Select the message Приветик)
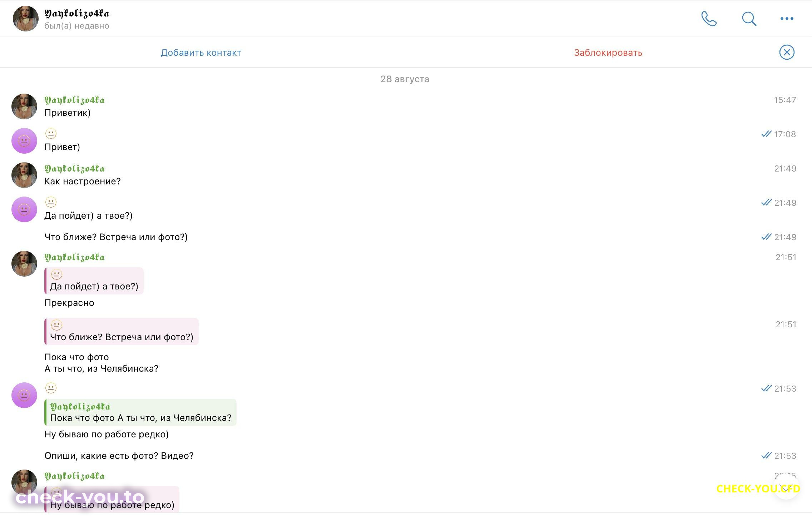The height and width of the screenshot is (521, 812). pos(67,113)
